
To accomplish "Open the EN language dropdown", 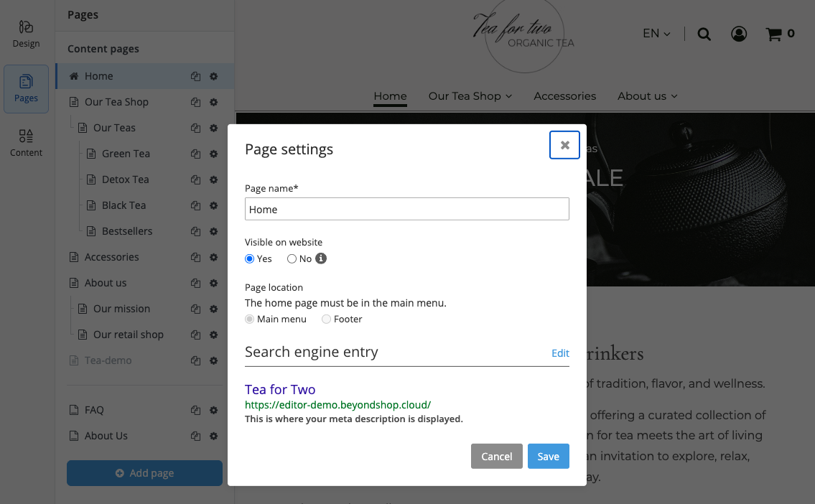I will point(656,34).
